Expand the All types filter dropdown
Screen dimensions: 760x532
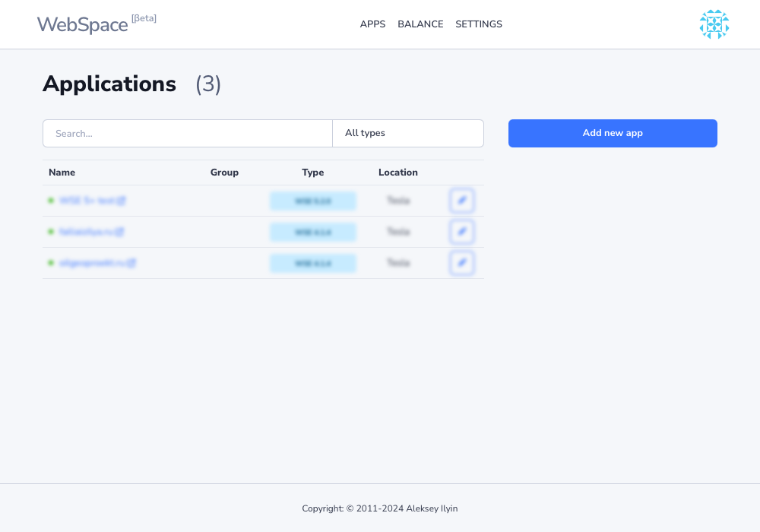point(407,133)
